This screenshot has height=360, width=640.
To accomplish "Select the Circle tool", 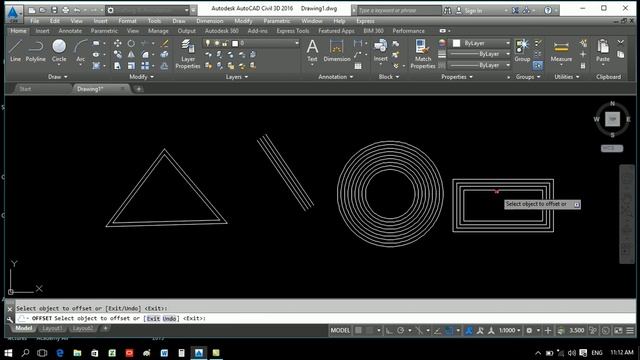I will point(59,51).
